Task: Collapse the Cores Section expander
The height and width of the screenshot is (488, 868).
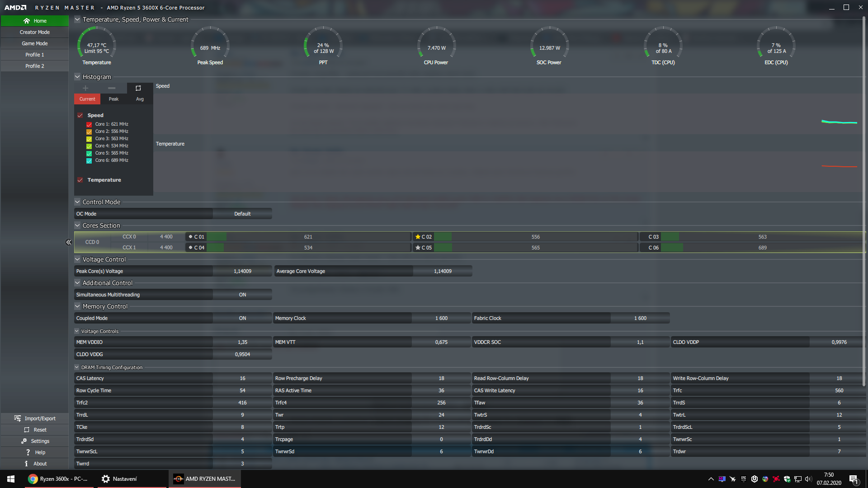Action: point(77,225)
